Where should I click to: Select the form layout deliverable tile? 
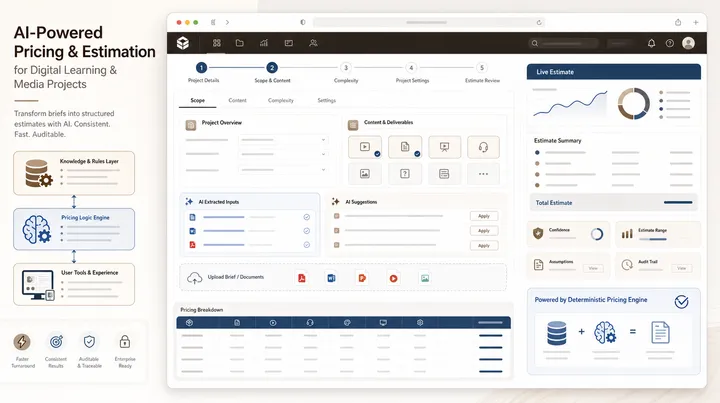coord(444,174)
